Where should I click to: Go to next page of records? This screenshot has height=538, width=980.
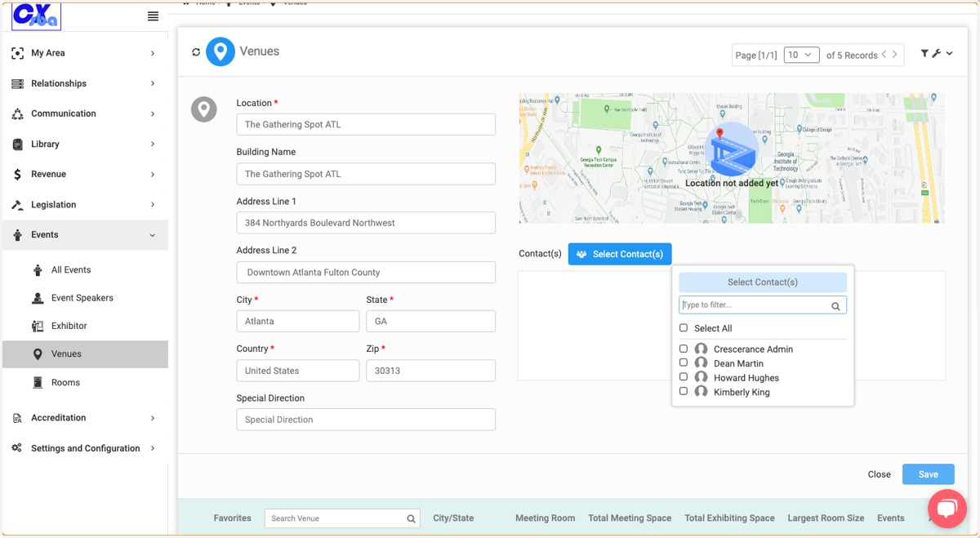pos(895,55)
